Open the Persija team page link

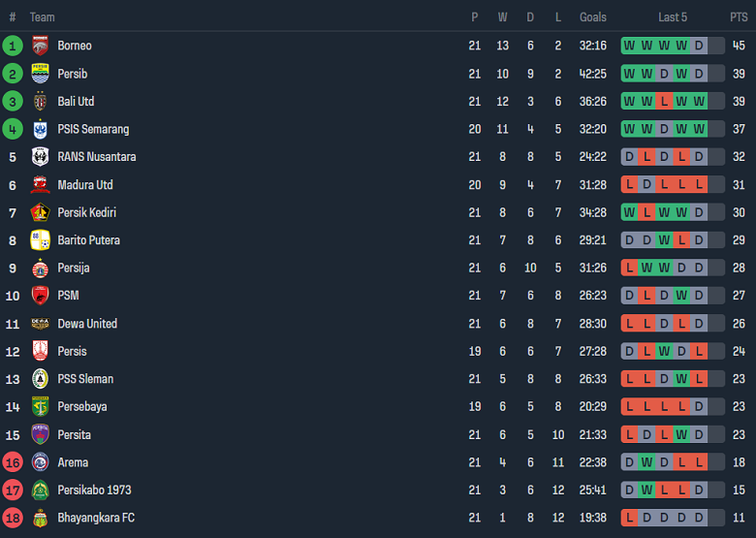point(74,268)
